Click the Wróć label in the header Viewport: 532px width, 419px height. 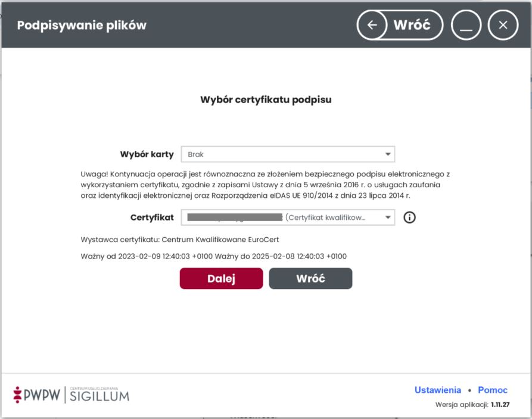coord(412,25)
